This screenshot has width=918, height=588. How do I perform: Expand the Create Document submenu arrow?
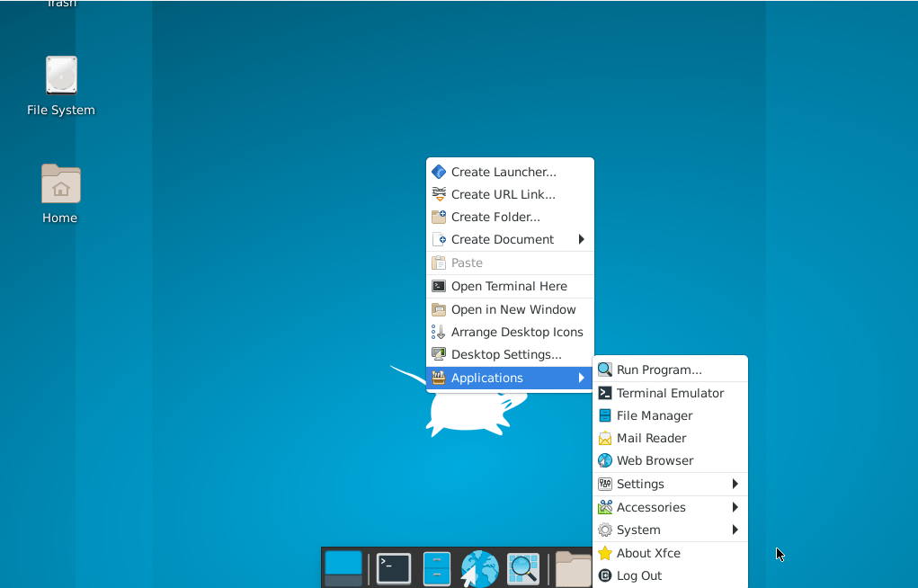[582, 239]
